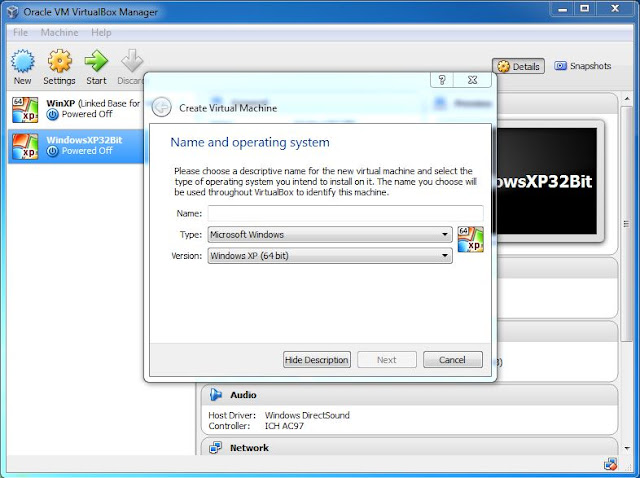Screen dimensions: 640x478
Task: Click the status bar icon at bottom right
Action: click(610, 464)
